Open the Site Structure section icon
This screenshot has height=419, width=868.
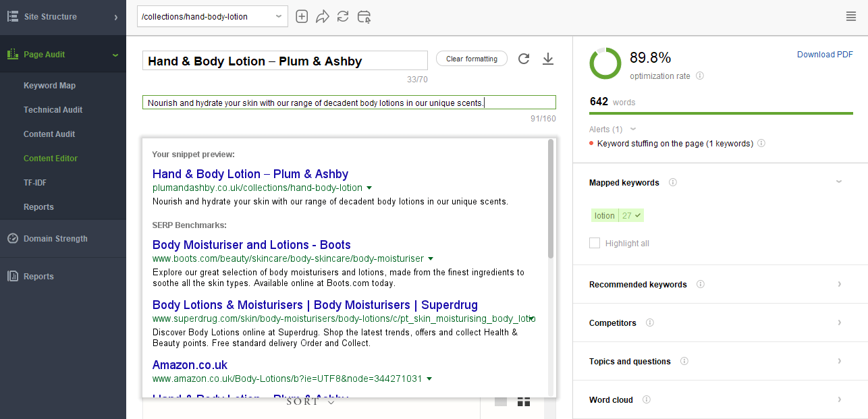point(13,17)
